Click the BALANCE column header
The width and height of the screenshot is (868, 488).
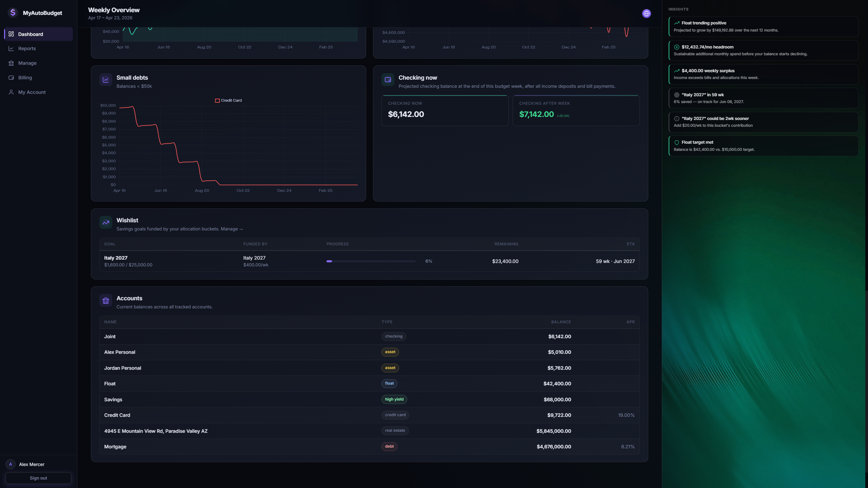pyautogui.click(x=561, y=322)
